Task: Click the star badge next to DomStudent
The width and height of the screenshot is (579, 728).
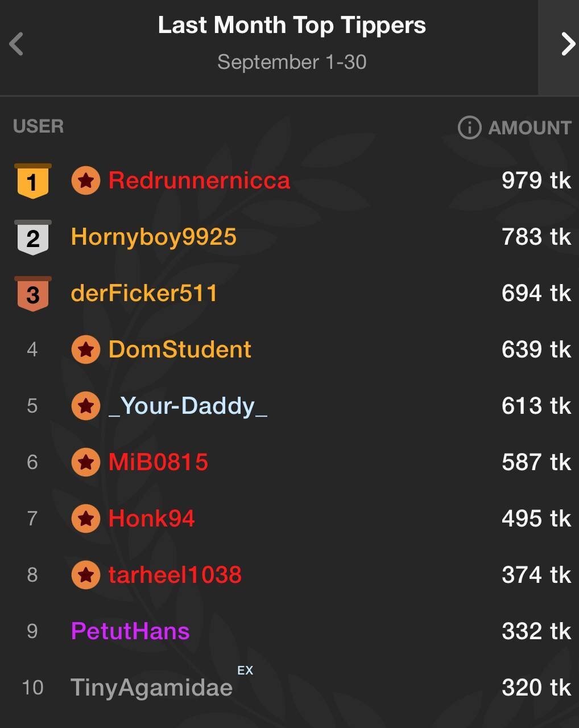Action: [x=86, y=349]
